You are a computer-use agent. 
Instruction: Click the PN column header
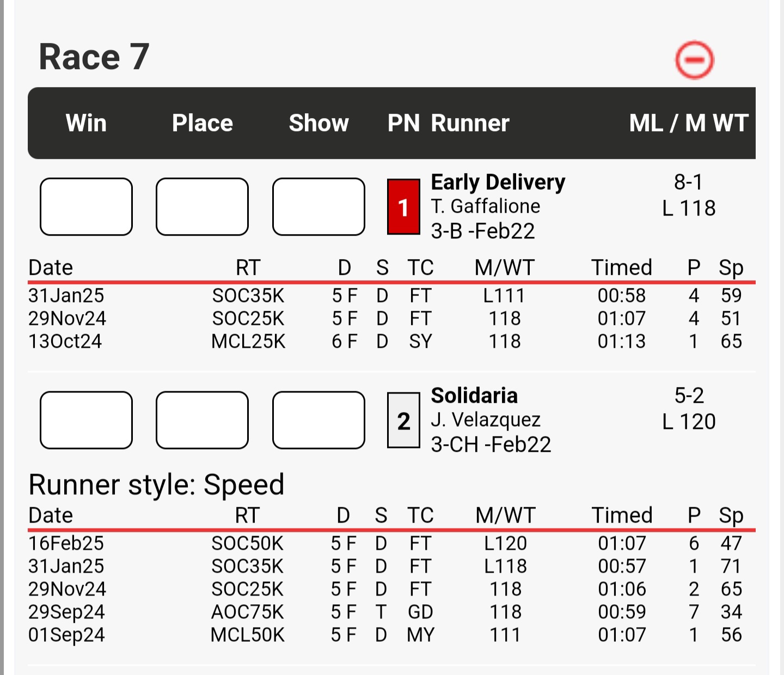tap(403, 123)
